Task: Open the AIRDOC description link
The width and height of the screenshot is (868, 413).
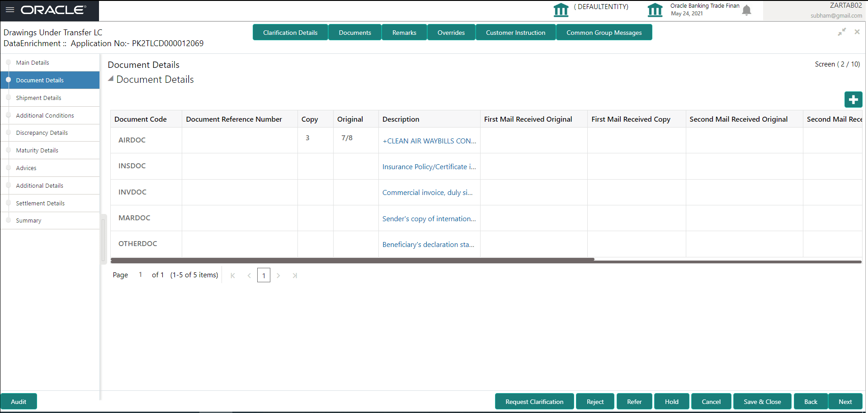Action: pos(429,141)
